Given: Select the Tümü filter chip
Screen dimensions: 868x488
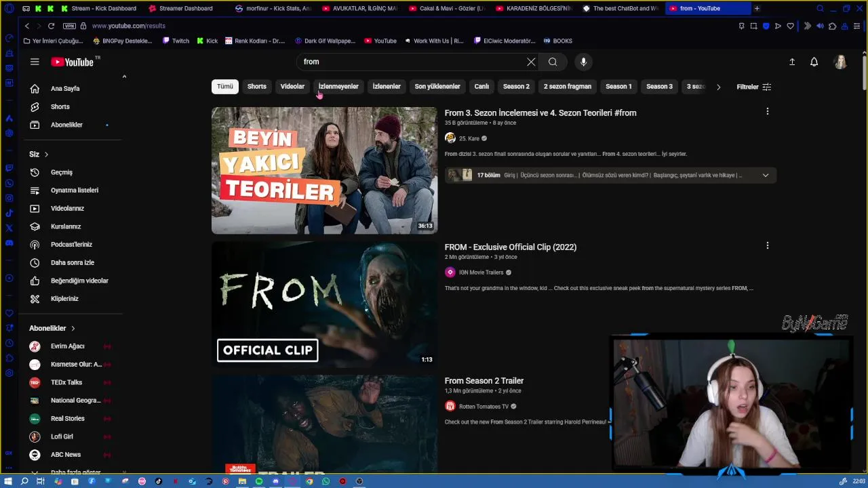Looking at the screenshot, I should [225, 86].
